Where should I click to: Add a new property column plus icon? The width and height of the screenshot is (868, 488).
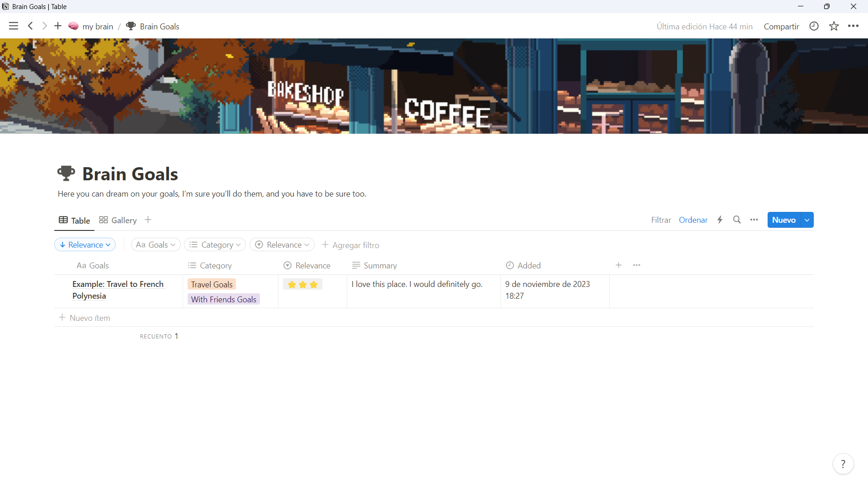(618, 265)
